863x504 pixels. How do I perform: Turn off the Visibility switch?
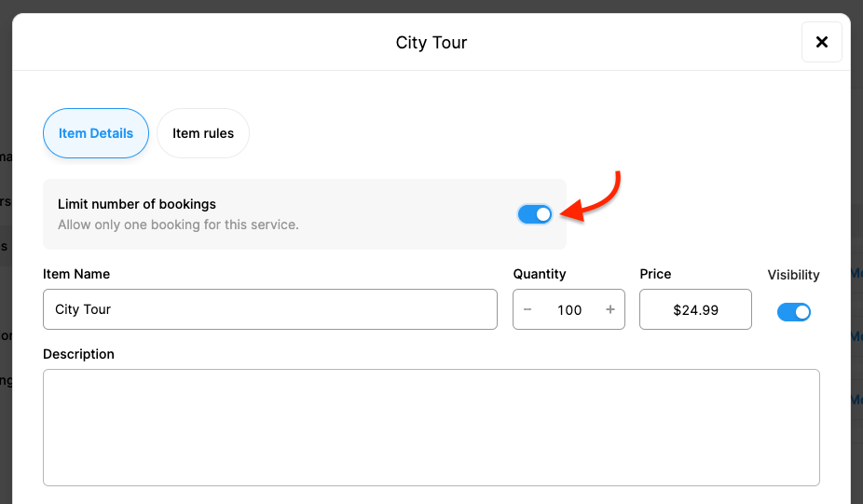794,312
